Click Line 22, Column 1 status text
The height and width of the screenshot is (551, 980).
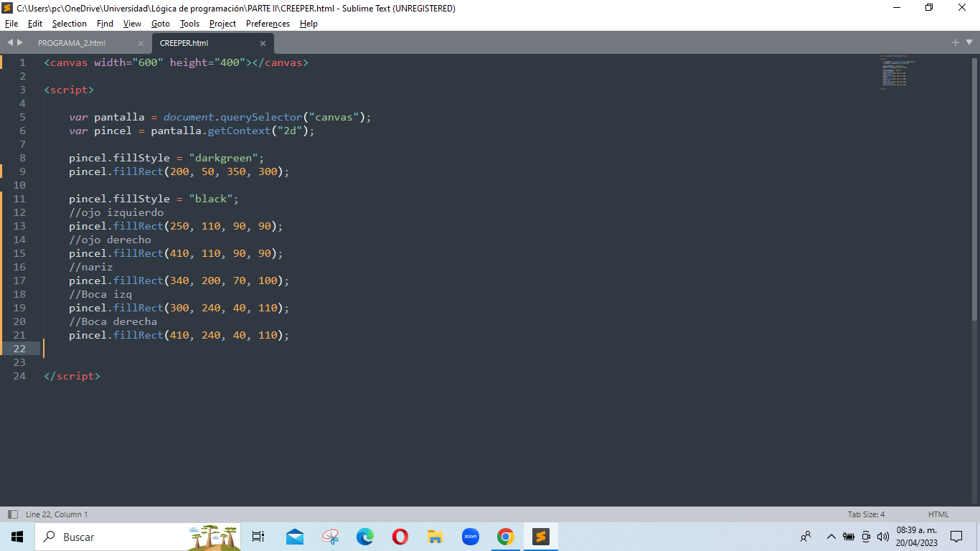pyautogui.click(x=57, y=514)
